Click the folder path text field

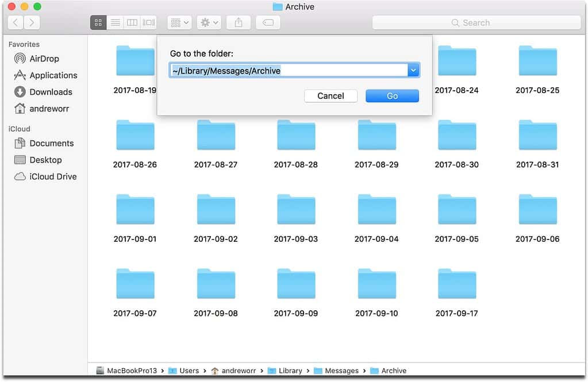pyautogui.click(x=289, y=71)
